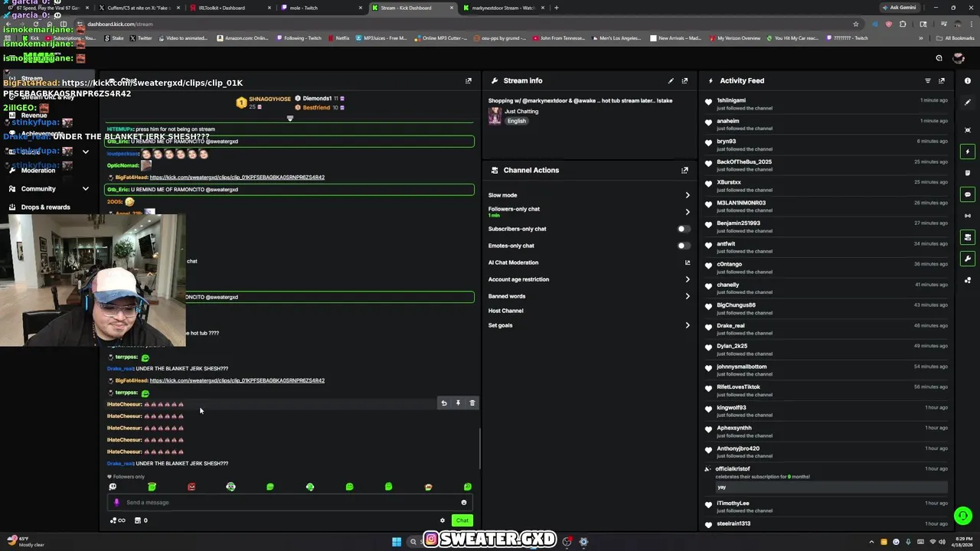Delete the hovered IHateCheesur chat message

[472, 403]
